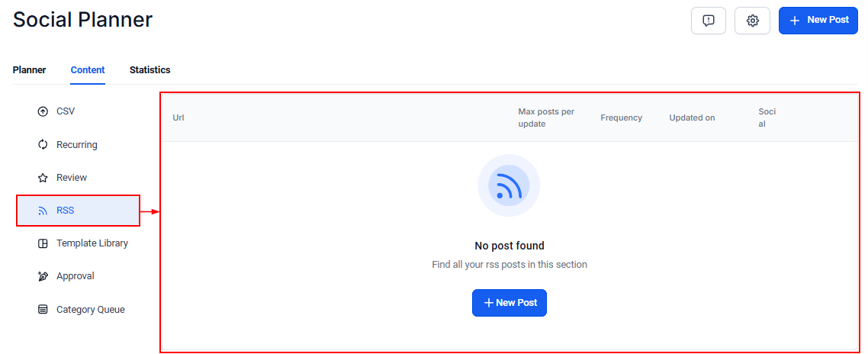Click the Review star icon

click(x=43, y=178)
